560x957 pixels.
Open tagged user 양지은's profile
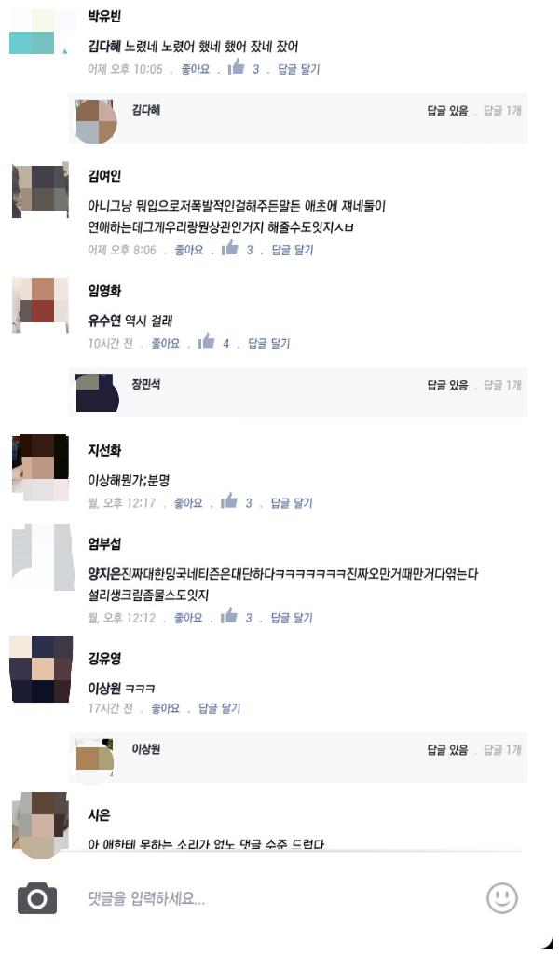coord(104,574)
